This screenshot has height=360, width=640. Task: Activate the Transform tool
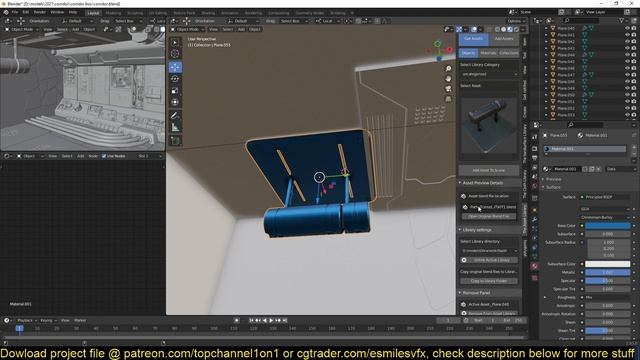pyautogui.click(x=175, y=102)
